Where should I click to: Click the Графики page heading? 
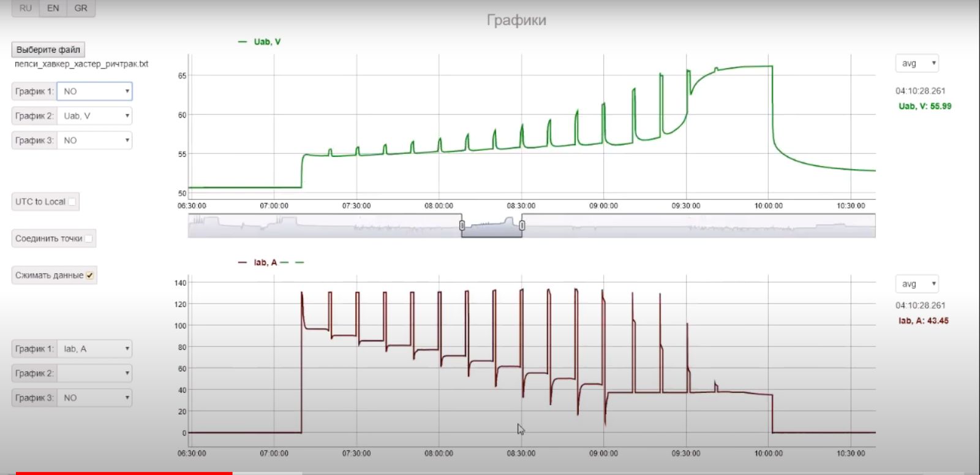coord(516,20)
